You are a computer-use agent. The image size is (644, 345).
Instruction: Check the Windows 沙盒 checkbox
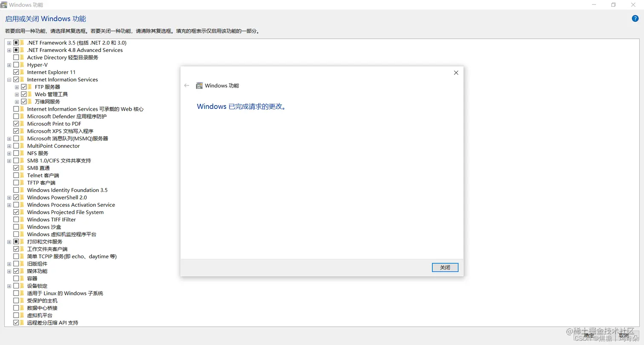coord(16,227)
